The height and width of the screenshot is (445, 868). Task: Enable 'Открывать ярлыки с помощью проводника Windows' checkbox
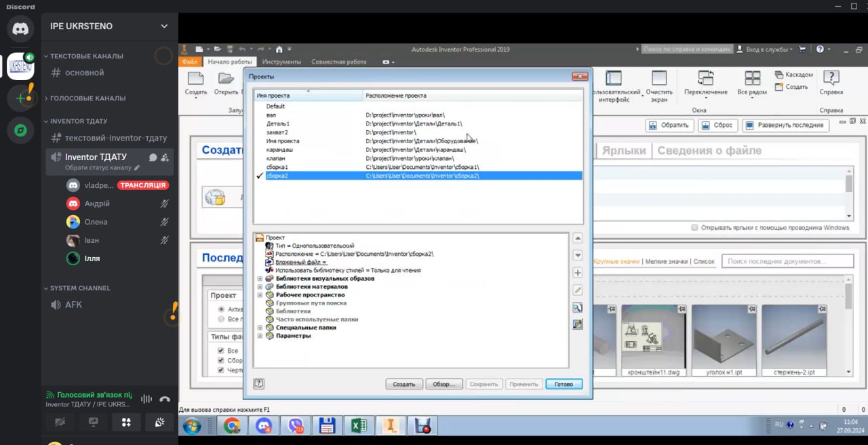(x=694, y=228)
